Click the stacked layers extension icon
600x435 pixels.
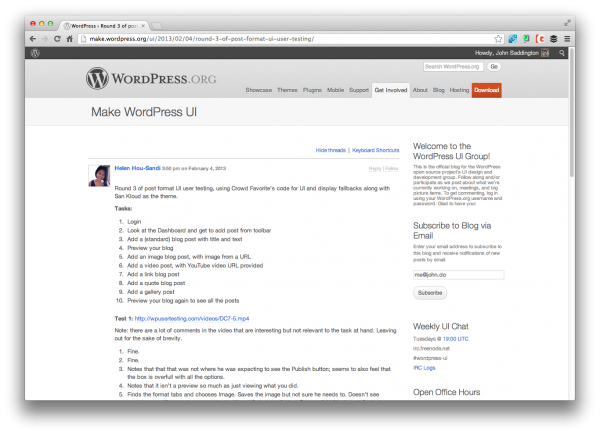click(553, 39)
